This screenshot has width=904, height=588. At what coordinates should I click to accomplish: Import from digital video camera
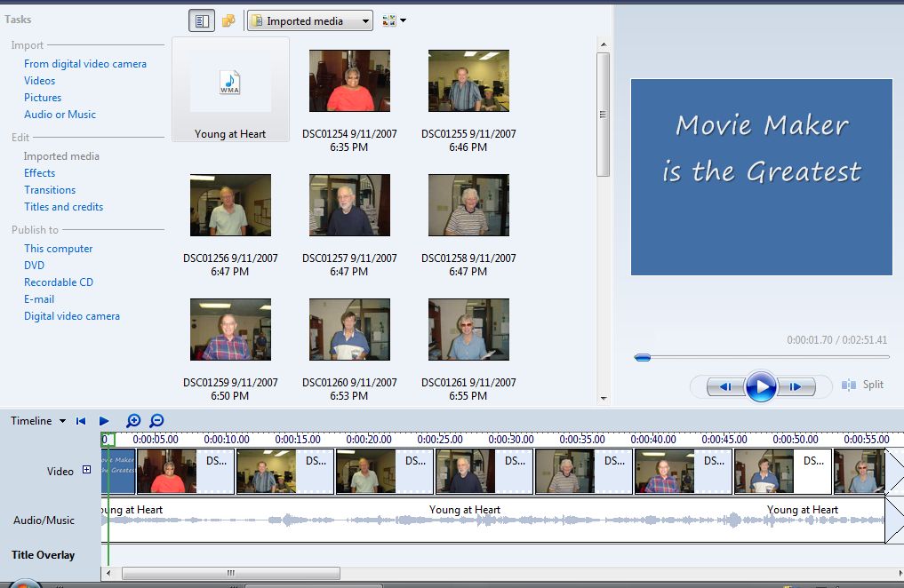[85, 64]
